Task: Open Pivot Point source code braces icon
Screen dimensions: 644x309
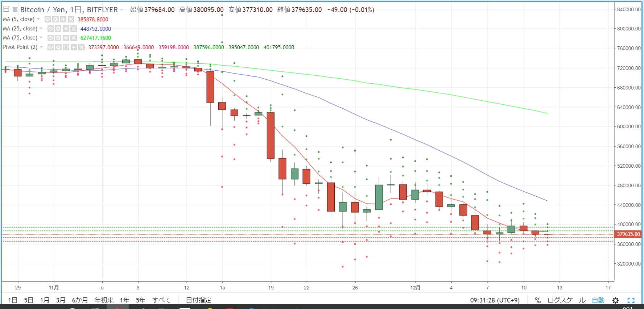Action: point(66,47)
